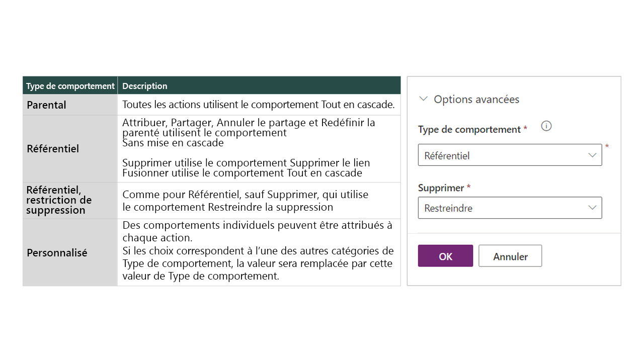Click the chevron on the Restreindre dropdown

(593, 208)
